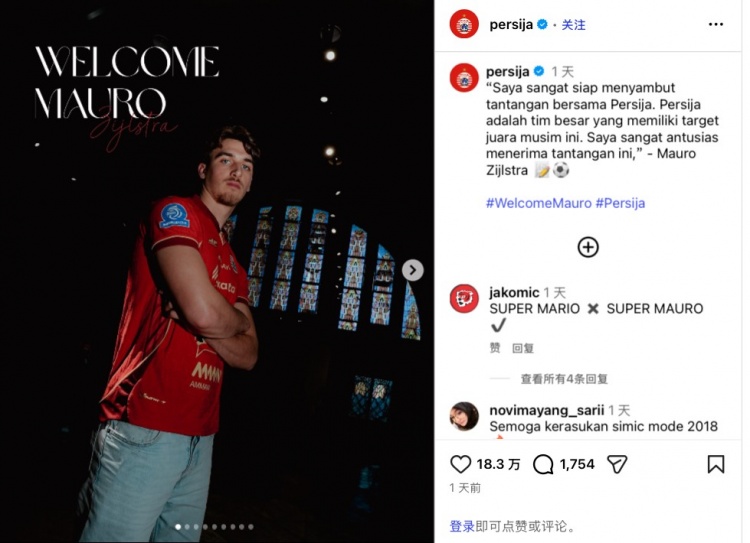This screenshot has width=750, height=543.
Task: Load more comments with plus circle
Action: 588,247
